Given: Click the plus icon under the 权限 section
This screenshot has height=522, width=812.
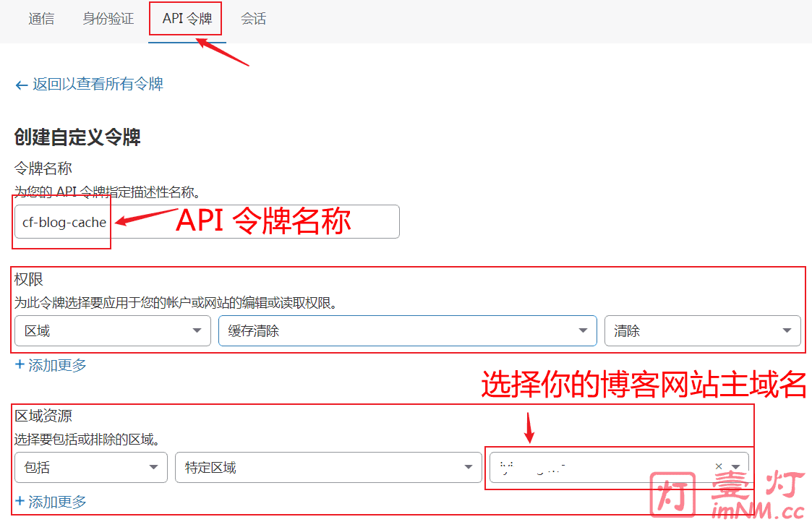Looking at the screenshot, I should [20, 365].
